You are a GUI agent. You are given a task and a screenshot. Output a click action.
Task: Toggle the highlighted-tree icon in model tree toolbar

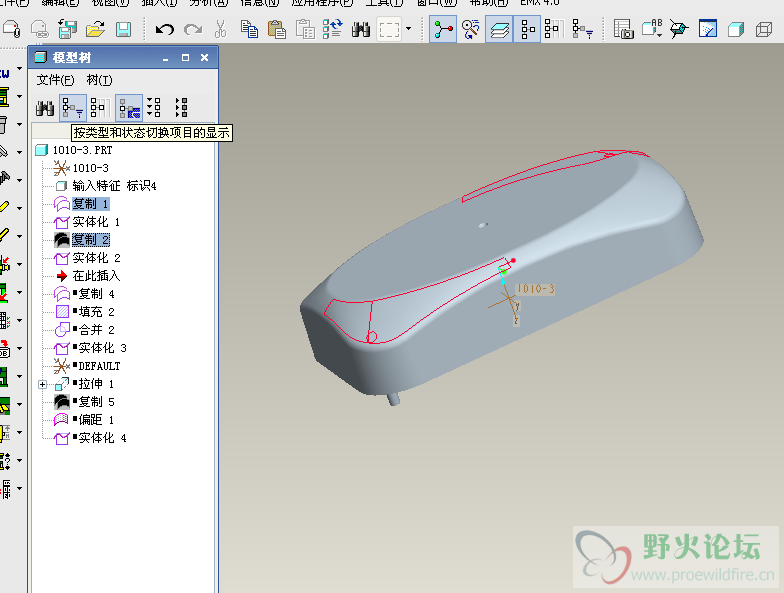pos(129,108)
